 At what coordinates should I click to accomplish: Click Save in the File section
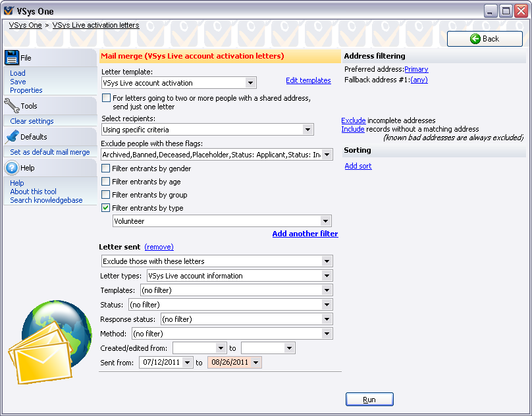(18, 82)
